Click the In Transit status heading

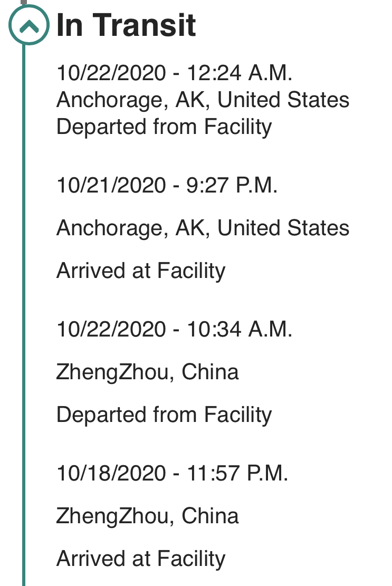click(x=126, y=25)
